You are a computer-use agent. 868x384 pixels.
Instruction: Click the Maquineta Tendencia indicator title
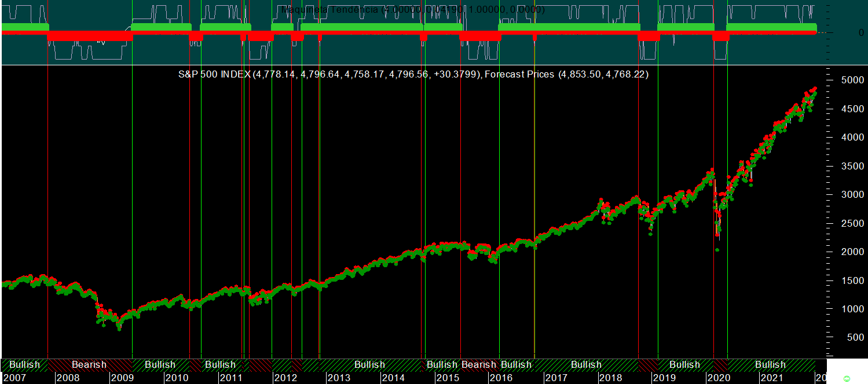click(x=412, y=10)
